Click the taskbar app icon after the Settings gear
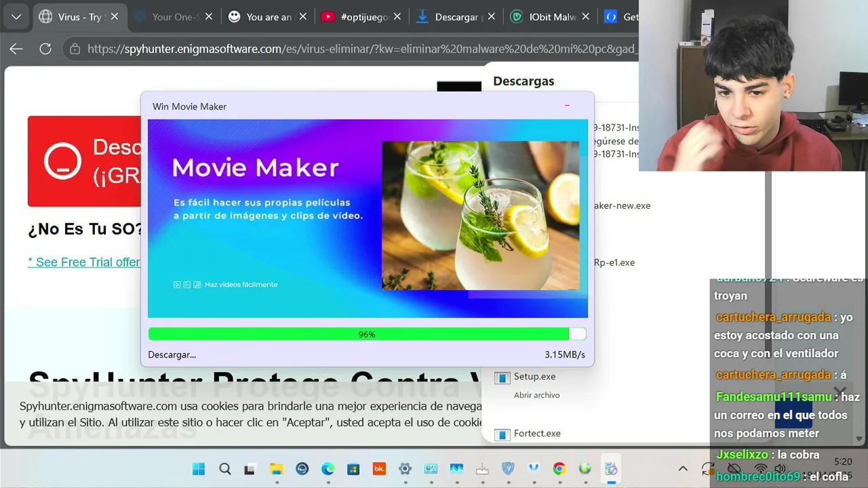Viewport: 868px width, 488px height. 431,468
